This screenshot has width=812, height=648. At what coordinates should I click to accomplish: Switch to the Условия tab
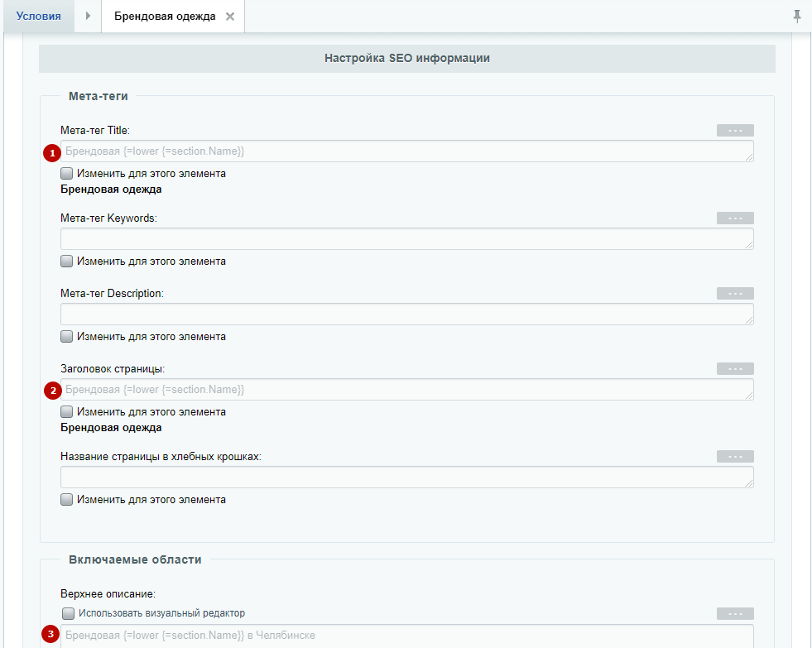[38, 16]
